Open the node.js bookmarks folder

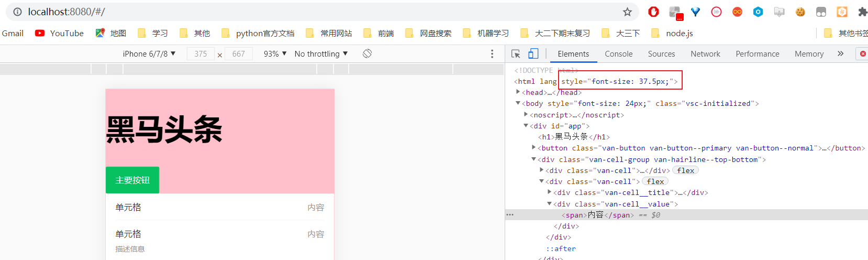672,33
